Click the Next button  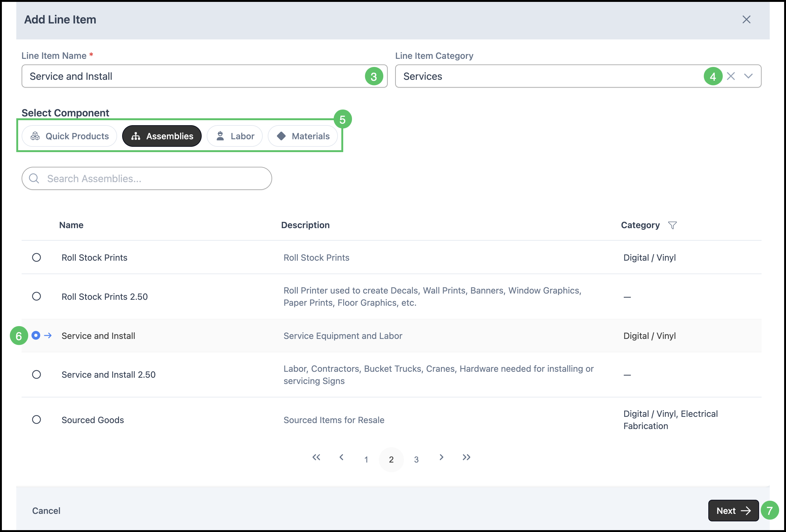coord(733,510)
